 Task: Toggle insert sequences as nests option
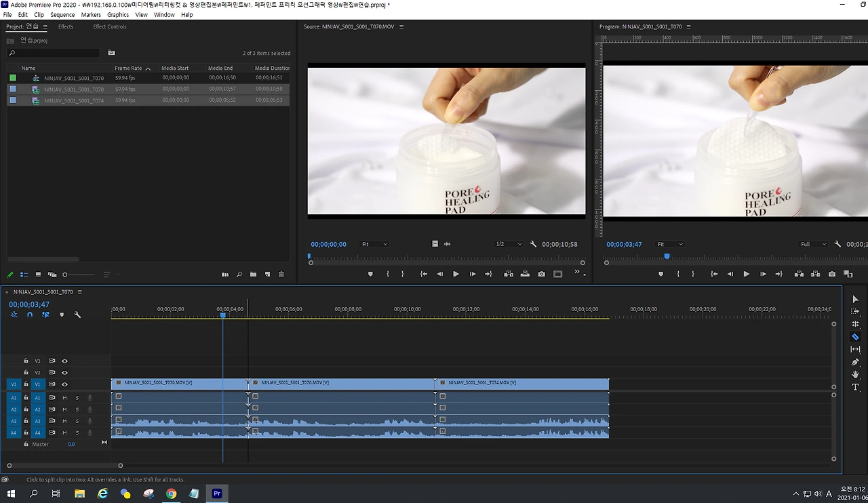tap(14, 315)
